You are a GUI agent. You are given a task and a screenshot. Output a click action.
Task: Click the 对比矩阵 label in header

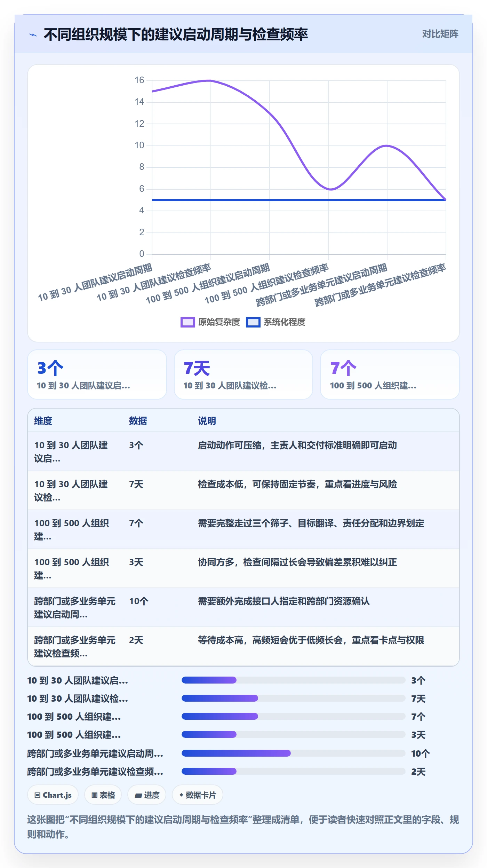(440, 34)
